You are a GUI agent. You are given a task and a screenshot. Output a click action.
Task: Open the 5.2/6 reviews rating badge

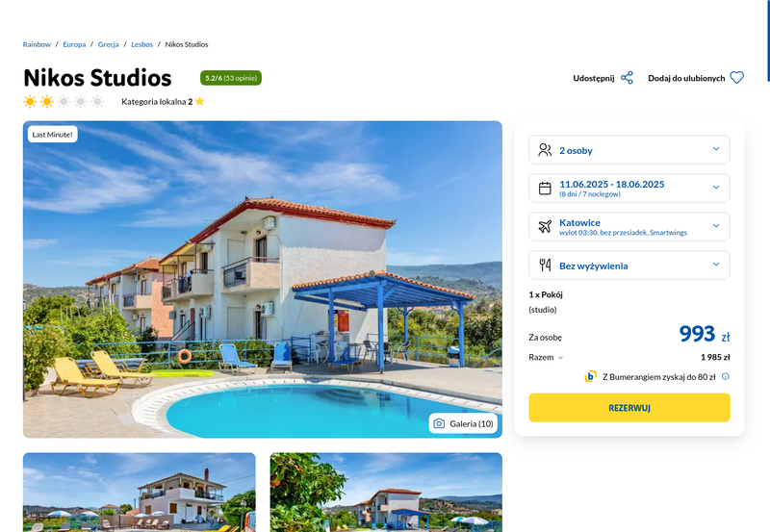tap(231, 78)
